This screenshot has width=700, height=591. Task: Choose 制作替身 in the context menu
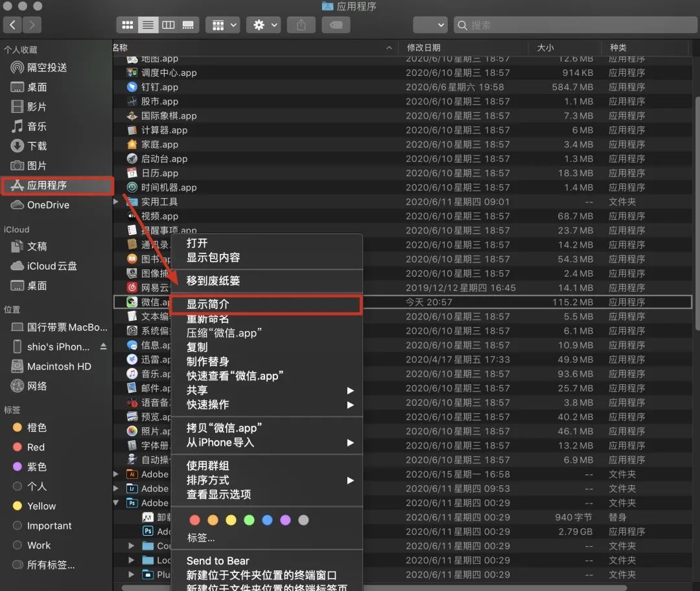[x=266, y=362]
